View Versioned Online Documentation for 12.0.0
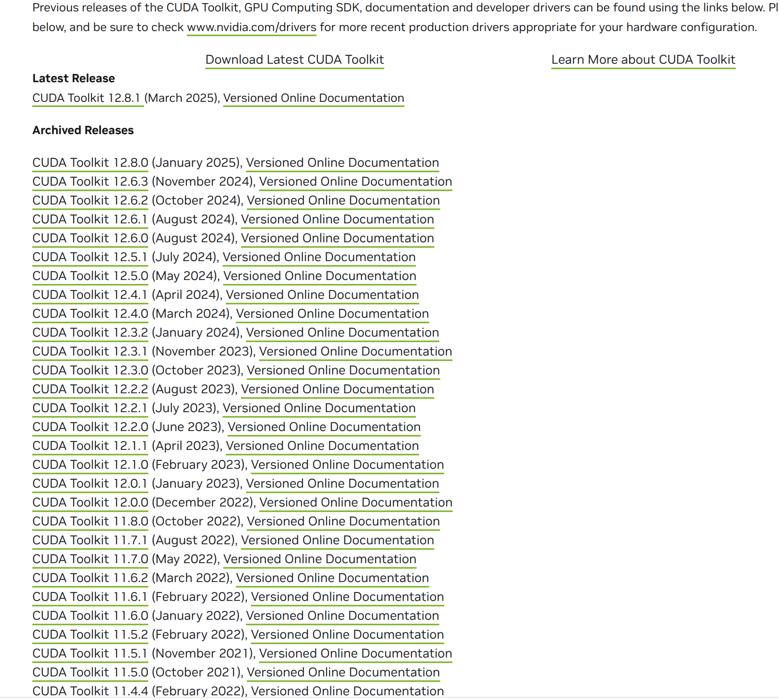The height and width of the screenshot is (700, 779). [355, 502]
